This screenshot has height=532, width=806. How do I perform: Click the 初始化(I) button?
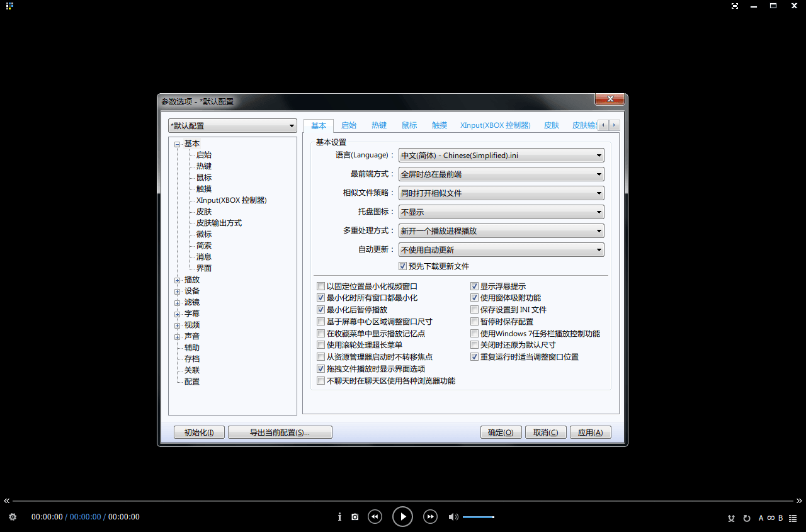point(199,433)
